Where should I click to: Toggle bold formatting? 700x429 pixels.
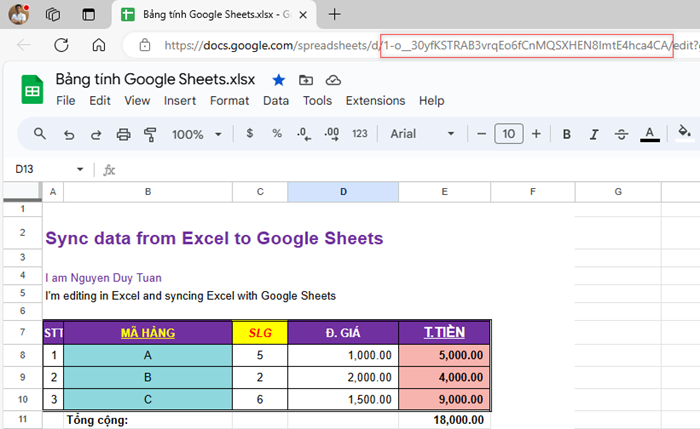point(567,134)
